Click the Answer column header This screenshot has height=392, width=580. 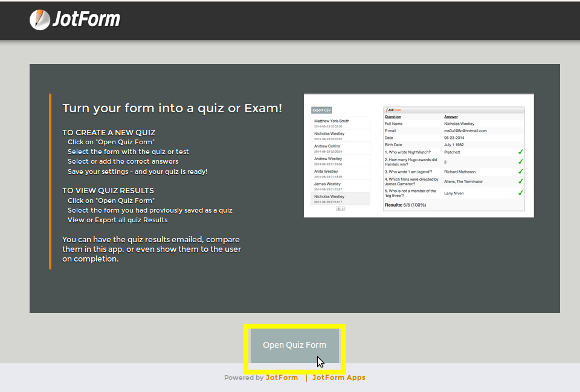(x=451, y=117)
